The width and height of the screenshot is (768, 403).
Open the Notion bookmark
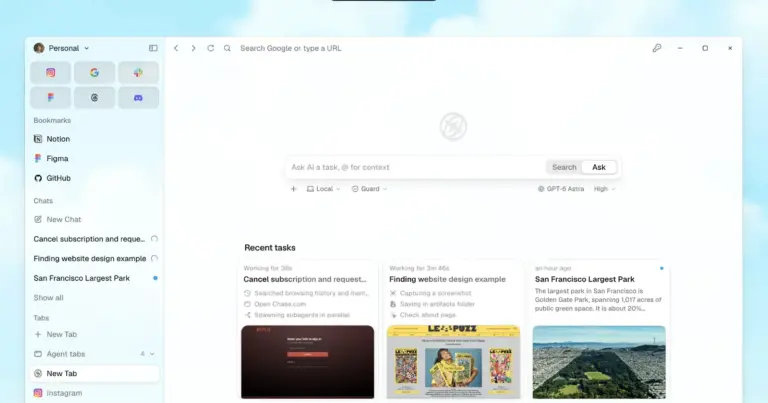95,139
